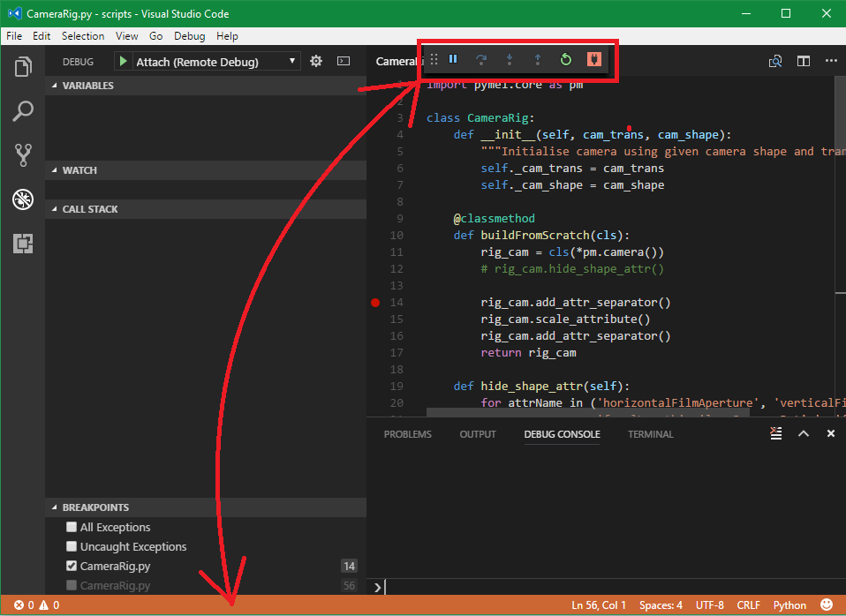Screen dimensions: 846x616
Task: Restart the debug session
Action: [565, 58]
